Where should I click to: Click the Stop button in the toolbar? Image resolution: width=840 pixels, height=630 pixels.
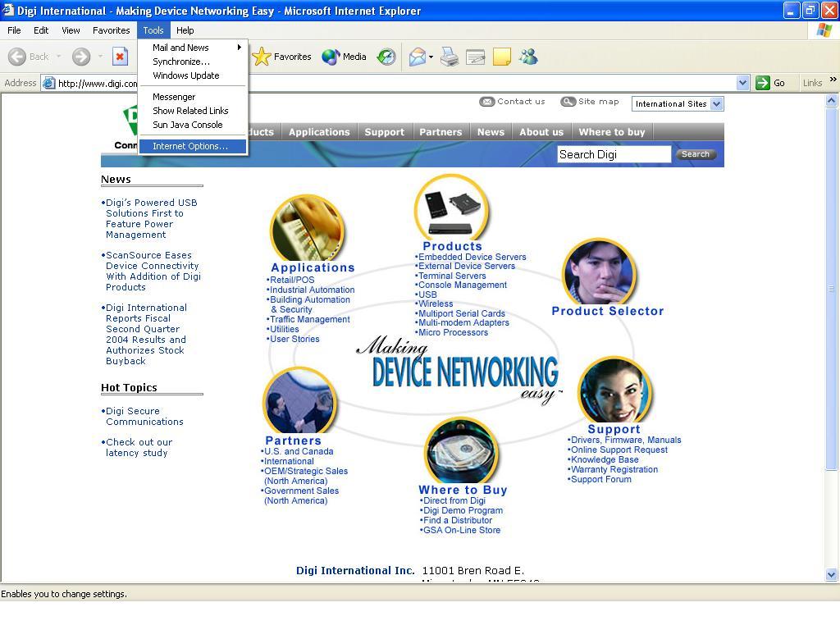tap(120, 57)
